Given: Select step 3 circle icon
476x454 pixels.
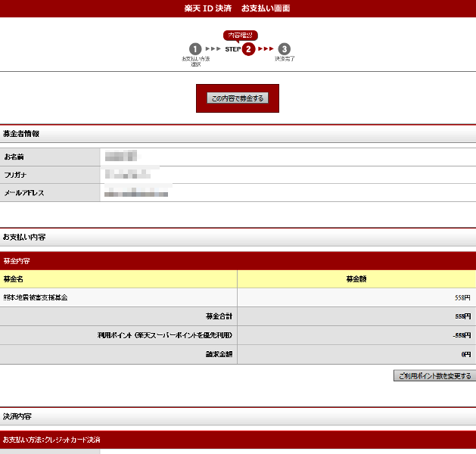Looking at the screenshot, I should [x=284, y=49].
